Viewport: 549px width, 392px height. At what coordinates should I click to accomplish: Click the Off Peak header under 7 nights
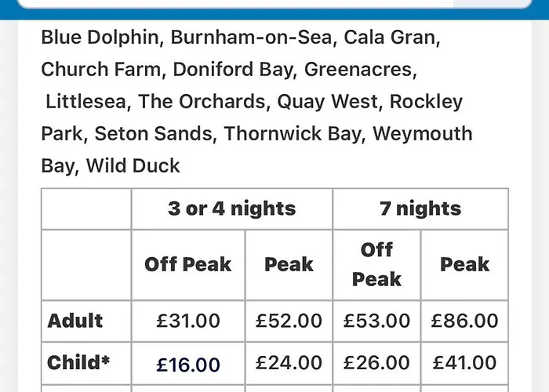[x=376, y=265]
